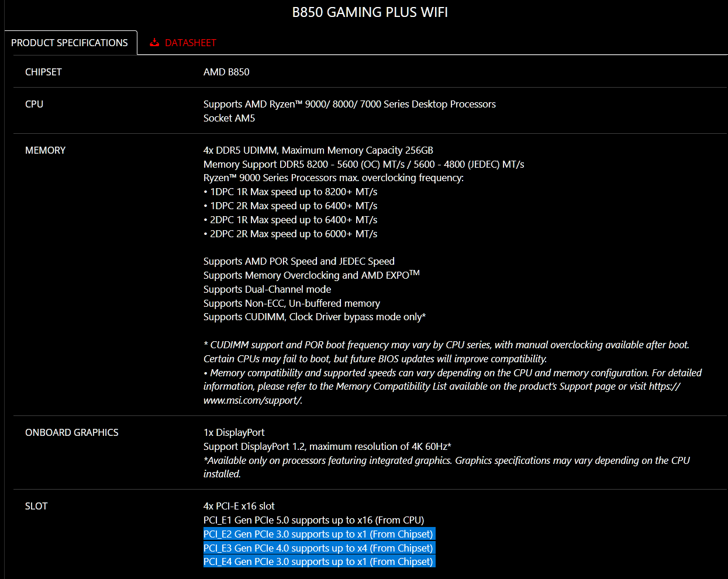Viewport: 728px width, 579px height.
Task: Click the highlighted PCI_E3 PCIe 4.0 line
Action: pyautogui.click(x=319, y=548)
